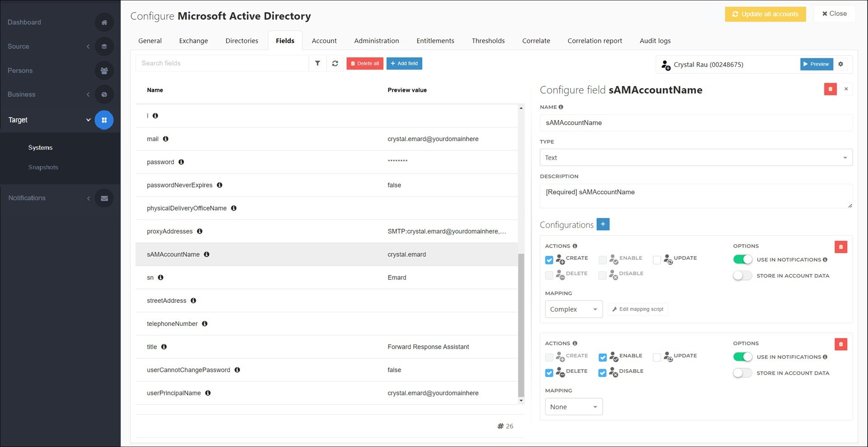Click info icon next to proxyAddresses
This screenshot has width=868, height=447.
[x=199, y=231]
